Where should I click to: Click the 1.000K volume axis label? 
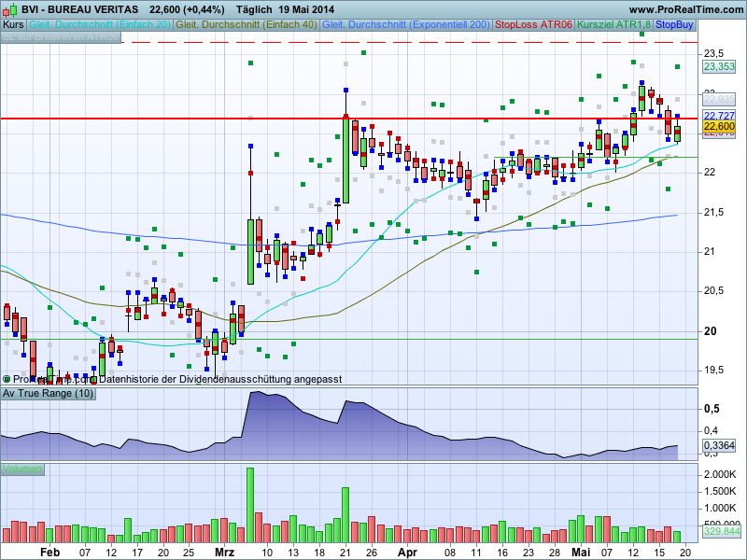tap(720, 508)
